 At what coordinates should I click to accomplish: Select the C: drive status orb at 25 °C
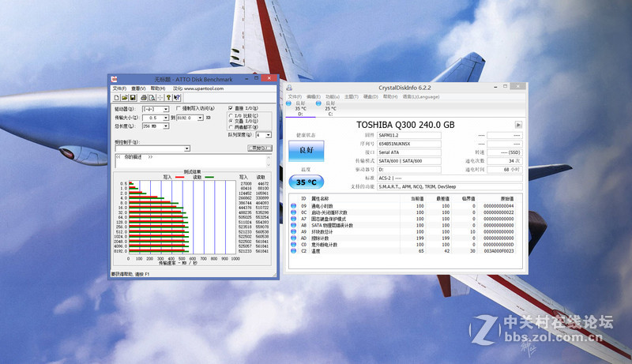pos(318,103)
